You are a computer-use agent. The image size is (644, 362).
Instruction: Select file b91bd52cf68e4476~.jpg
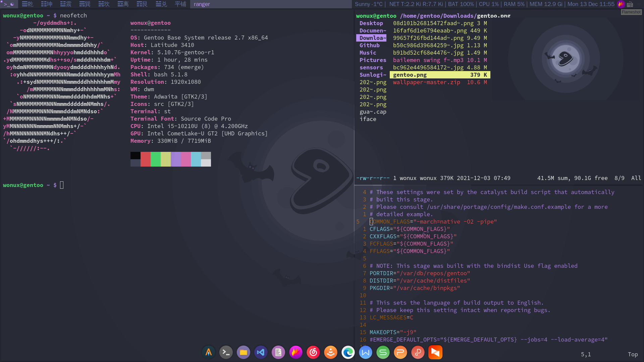pyautogui.click(x=440, y=53)
